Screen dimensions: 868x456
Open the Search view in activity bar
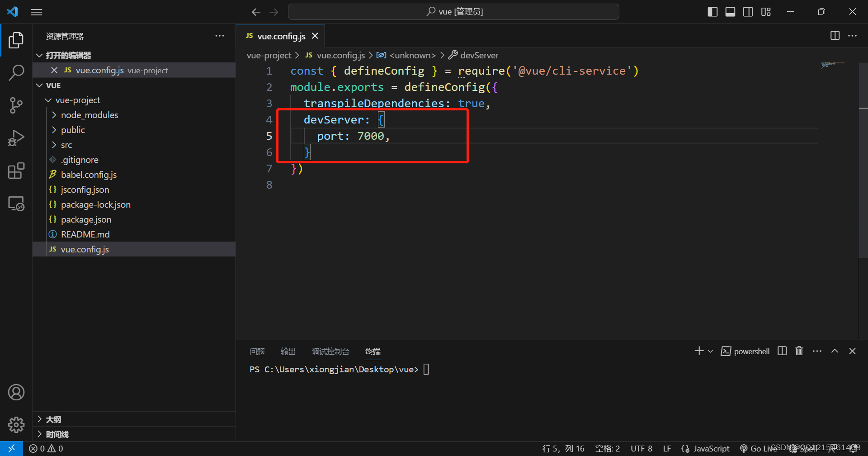16,73
